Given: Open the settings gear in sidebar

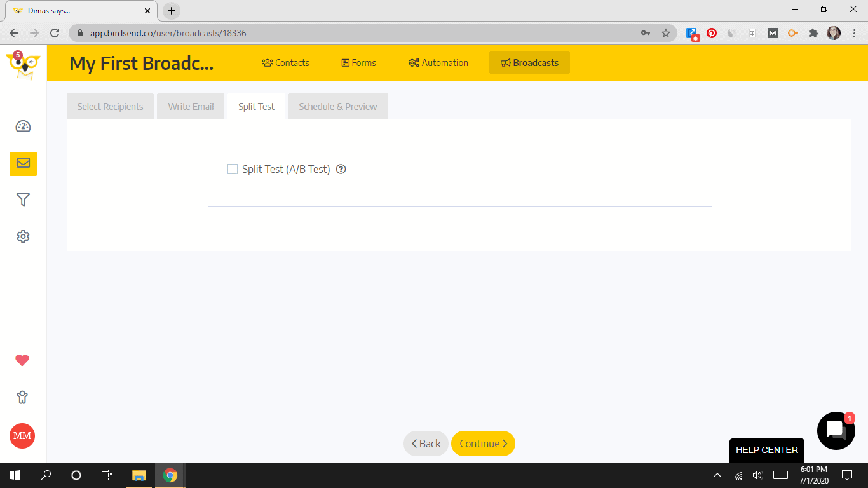Looking at the screenshot, I should [x=23, y=236].
